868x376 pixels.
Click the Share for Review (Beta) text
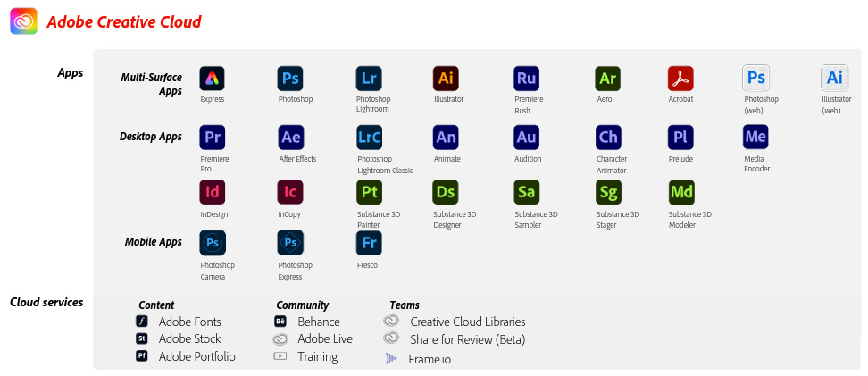(468, 339)
